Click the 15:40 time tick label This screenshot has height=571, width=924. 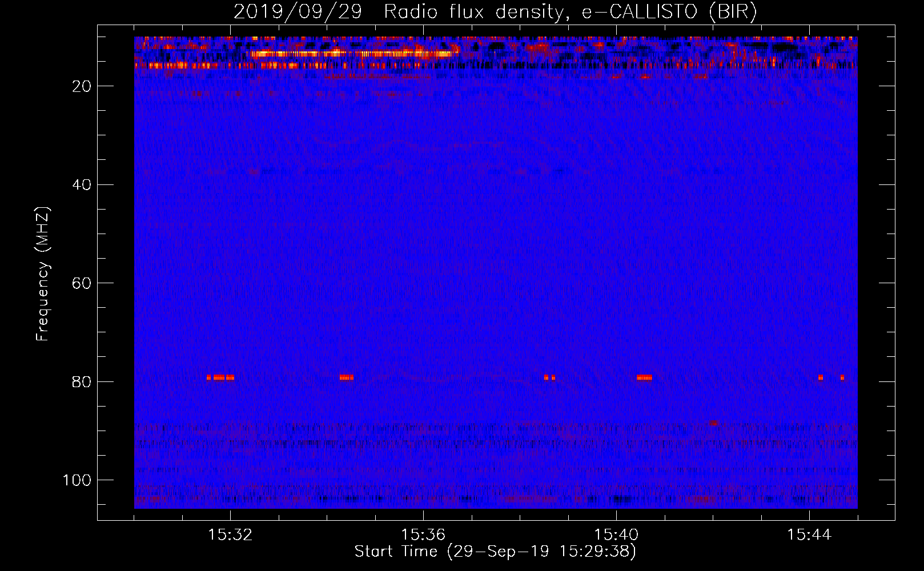(616, 535)
